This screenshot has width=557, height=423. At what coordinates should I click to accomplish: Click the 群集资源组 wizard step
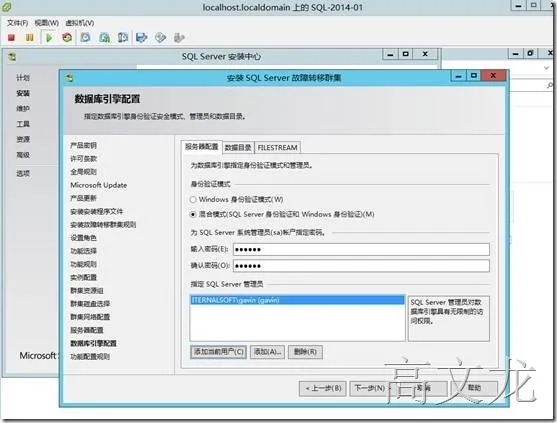tap(86, 291)
